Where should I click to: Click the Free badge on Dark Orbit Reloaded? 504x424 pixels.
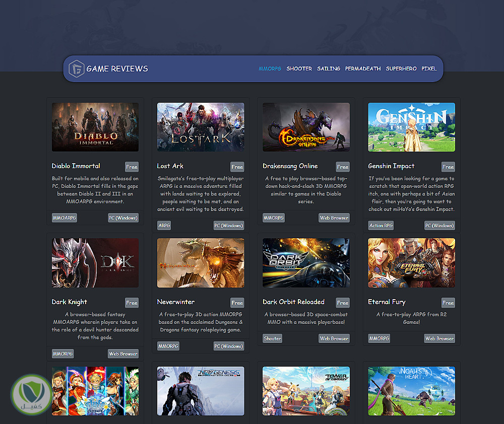click(x=343, y=303)
